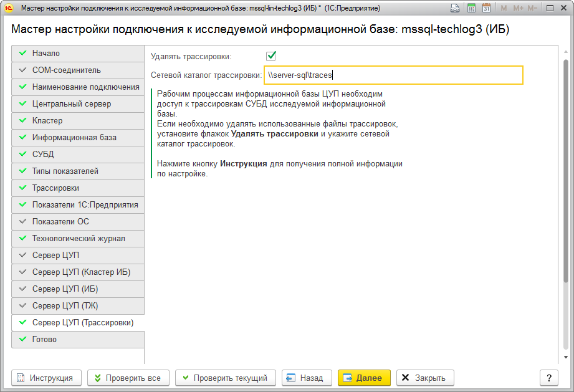Click the M- memory button
The height and width of the screenshot is (392, 574).
pyautogui.click(x=532, y=8)
